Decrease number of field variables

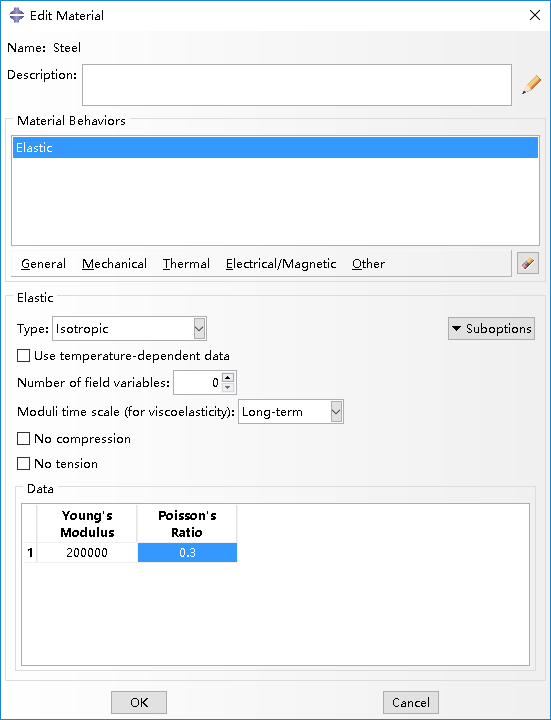(228, 388)
